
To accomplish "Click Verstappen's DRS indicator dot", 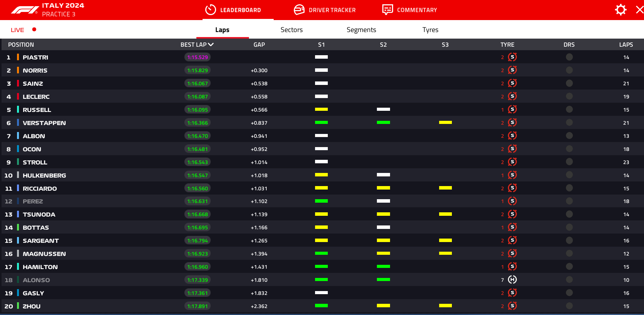I will coord(569,123).
